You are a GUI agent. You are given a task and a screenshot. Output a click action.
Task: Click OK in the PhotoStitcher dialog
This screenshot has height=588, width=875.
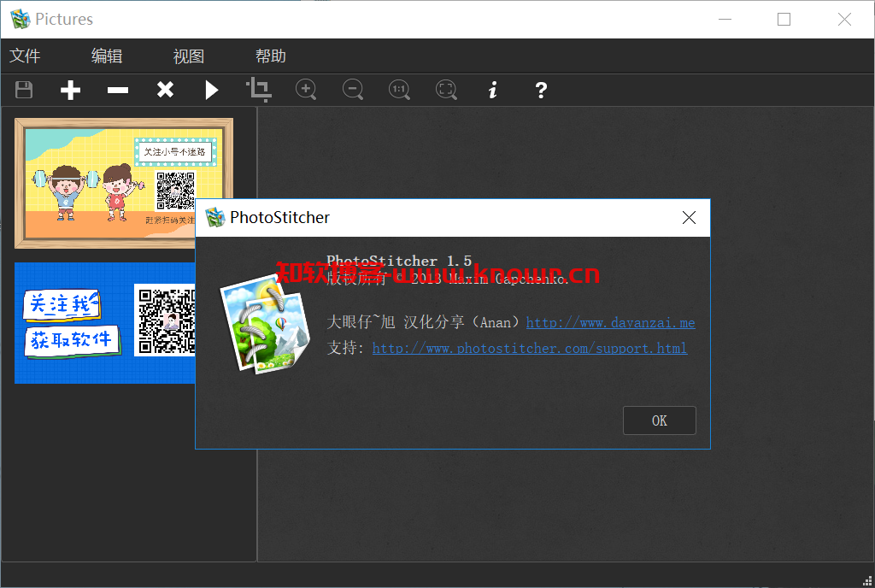tap(659, 420)
